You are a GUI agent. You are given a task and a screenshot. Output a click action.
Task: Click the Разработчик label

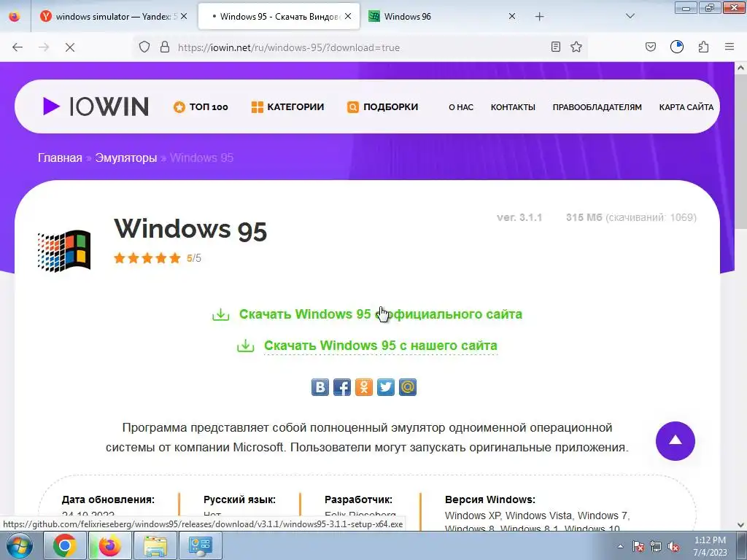(358, 499)
